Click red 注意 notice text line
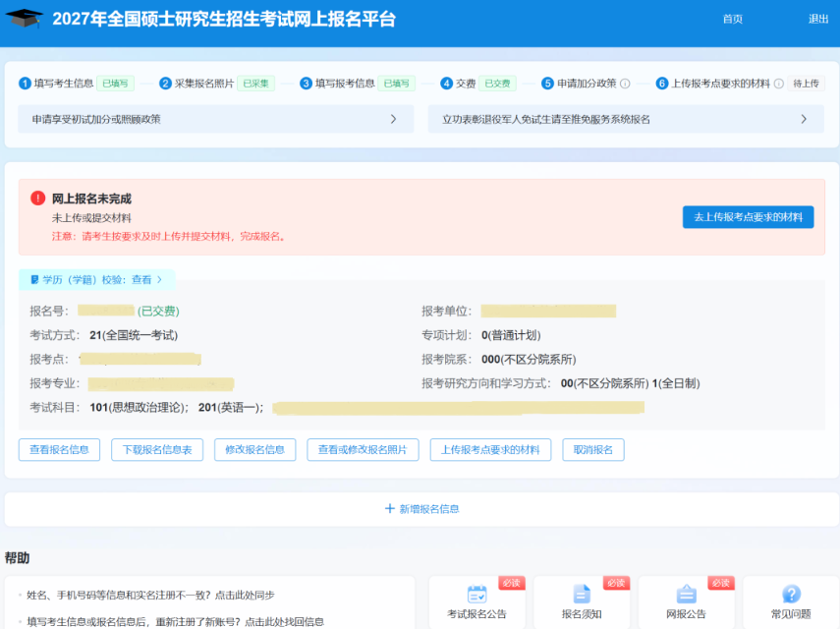Screen dimensions: 840x629 coord(169,236)
